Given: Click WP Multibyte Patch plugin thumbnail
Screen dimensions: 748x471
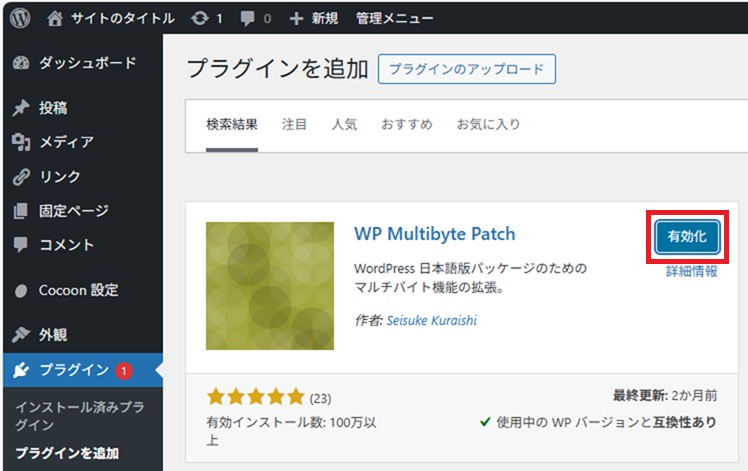Looking at the screenshot, I should pyautogui.click(x=270, y=286).
